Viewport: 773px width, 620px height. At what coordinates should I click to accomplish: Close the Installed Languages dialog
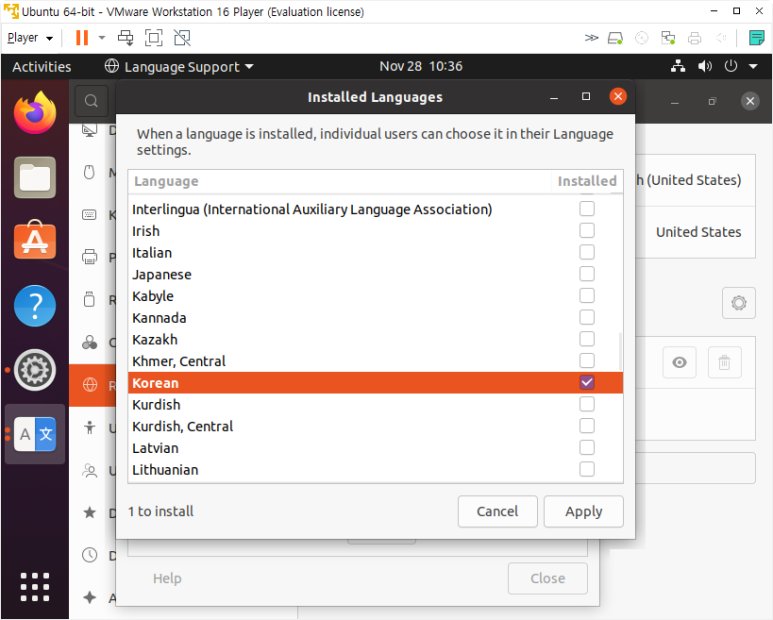618,96
